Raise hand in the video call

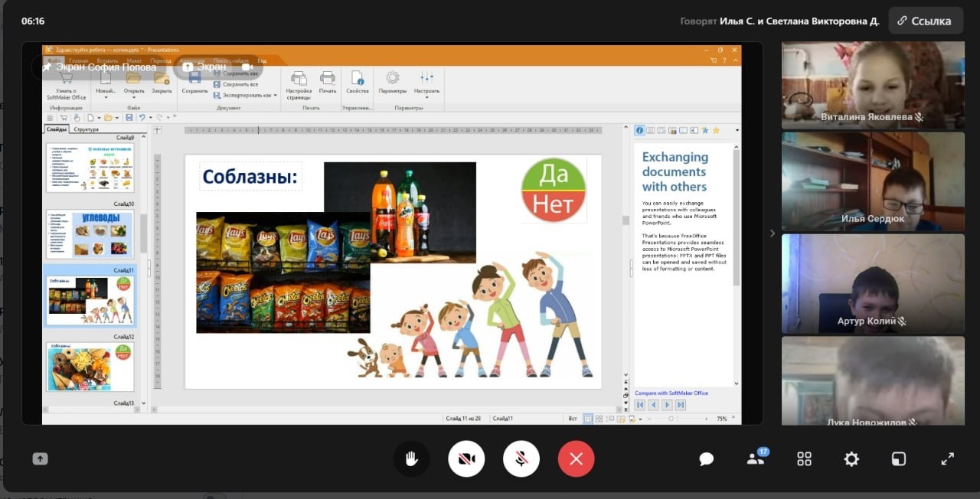[x=411, y=458]
